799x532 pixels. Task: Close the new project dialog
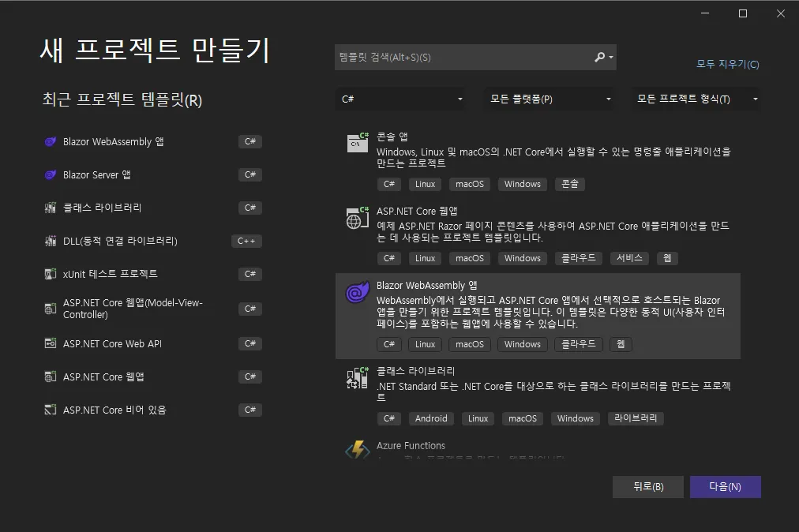(x=781, y=13)
